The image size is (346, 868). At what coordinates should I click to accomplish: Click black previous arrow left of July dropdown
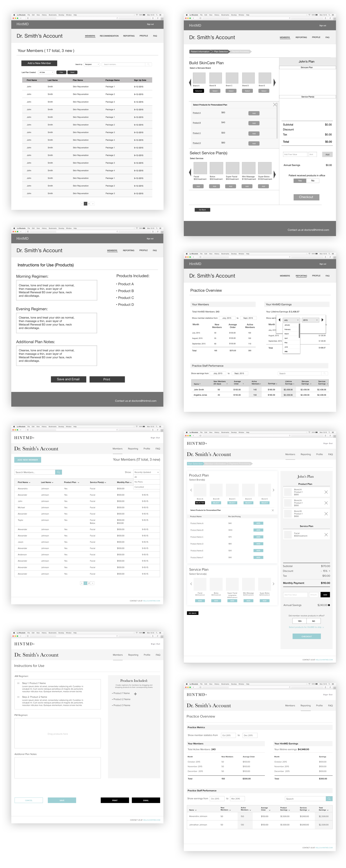[279, 320]
